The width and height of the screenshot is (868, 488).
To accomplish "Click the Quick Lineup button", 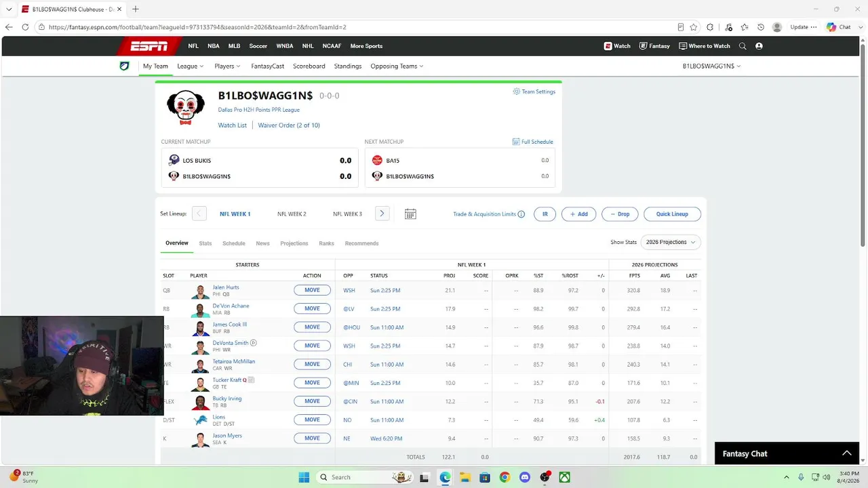I will [x=672, y=214].
